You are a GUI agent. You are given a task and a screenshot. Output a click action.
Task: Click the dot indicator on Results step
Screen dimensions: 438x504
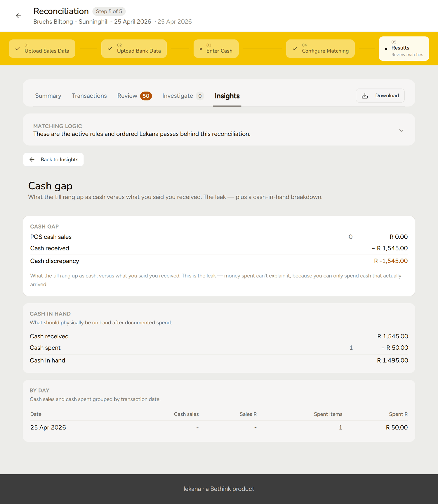point(386,49)
